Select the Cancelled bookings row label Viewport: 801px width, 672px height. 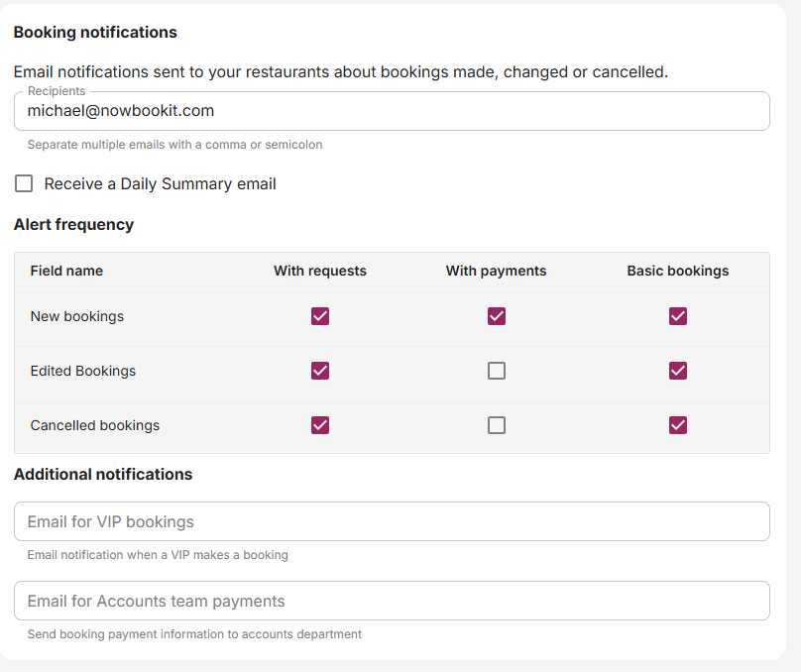pyautogui.click(x=95, y=425)
